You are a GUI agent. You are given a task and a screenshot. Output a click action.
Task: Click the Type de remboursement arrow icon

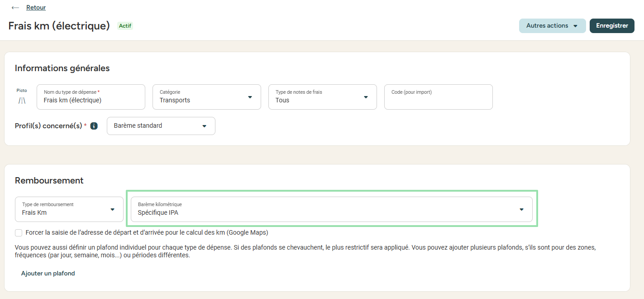[x=112, y=209]
